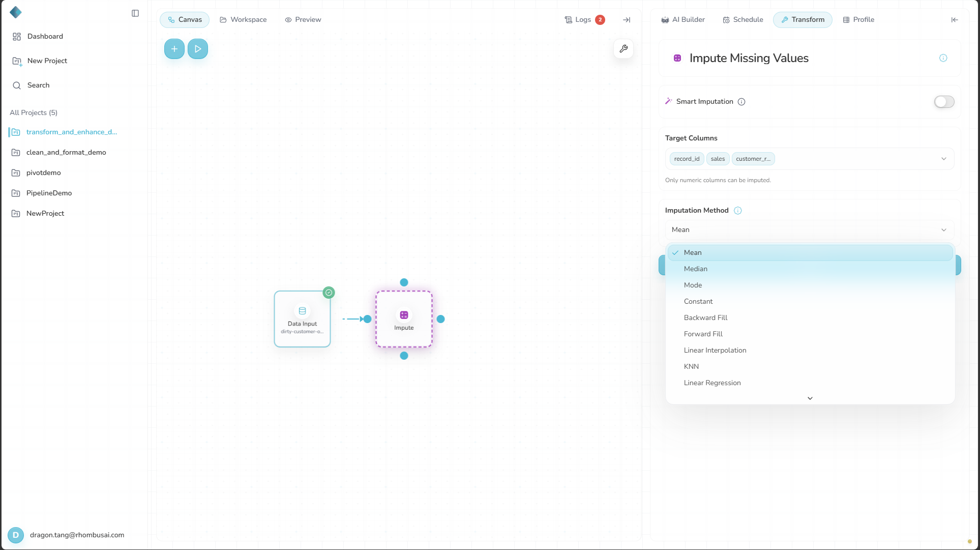
Task: Click info icon next to Smart Imputation
Action: pyautogui.click(x=741, y=102)
